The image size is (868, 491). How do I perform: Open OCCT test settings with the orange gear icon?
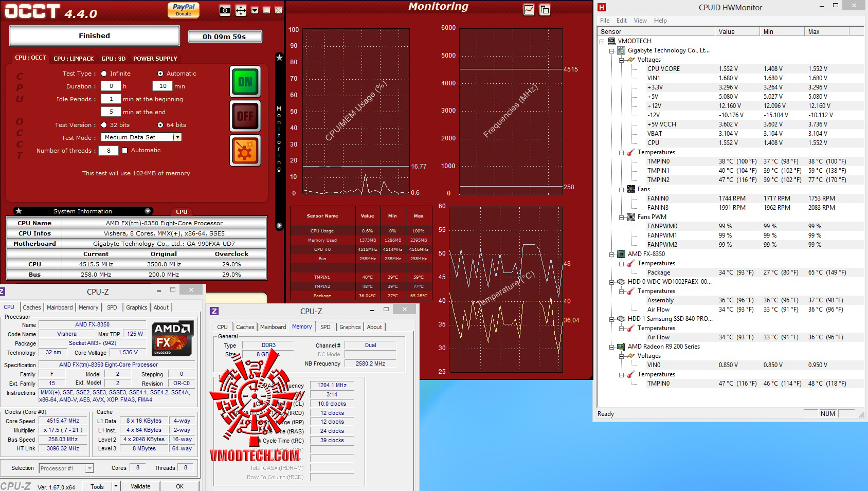point(245,151)
